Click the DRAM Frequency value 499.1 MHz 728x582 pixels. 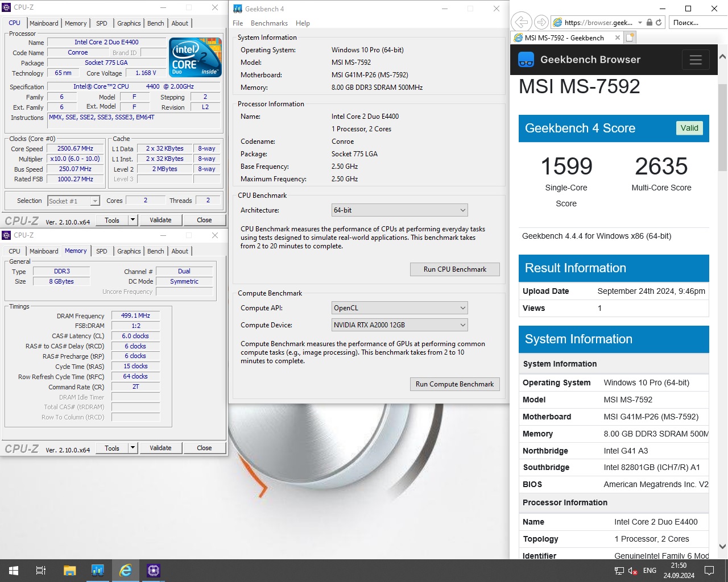[x=135, y=315]
